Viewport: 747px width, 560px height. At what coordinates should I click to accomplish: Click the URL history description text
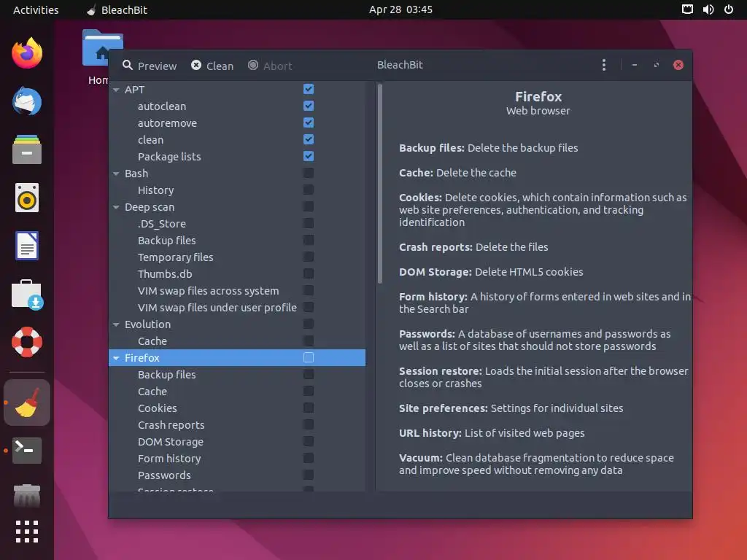492,433
